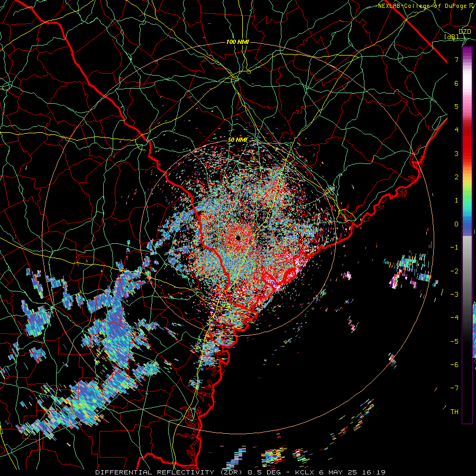Screen dimensions: 476x476
Task: Click the "-1" tick label on color scale
Action: [x=454, y=248]
